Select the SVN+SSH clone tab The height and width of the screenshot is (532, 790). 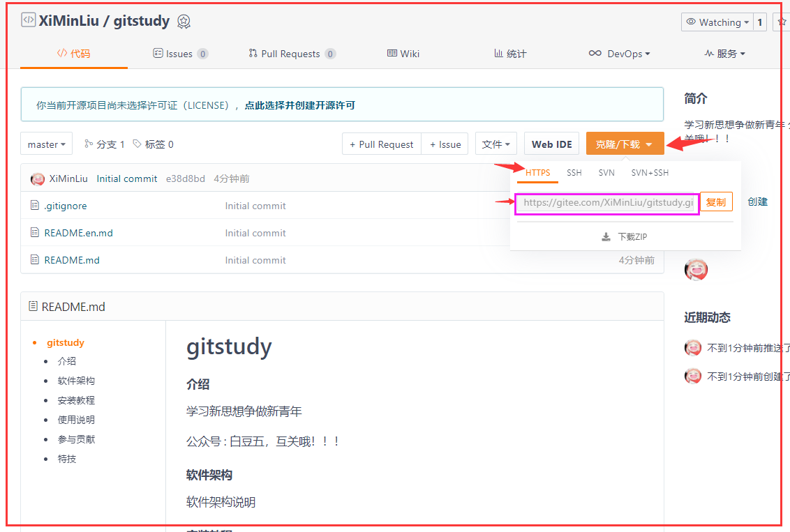(650, 173)
